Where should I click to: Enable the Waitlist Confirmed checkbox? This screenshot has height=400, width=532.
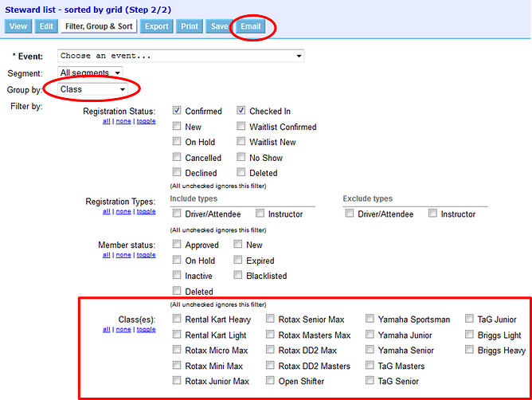(x=241, y=127)
